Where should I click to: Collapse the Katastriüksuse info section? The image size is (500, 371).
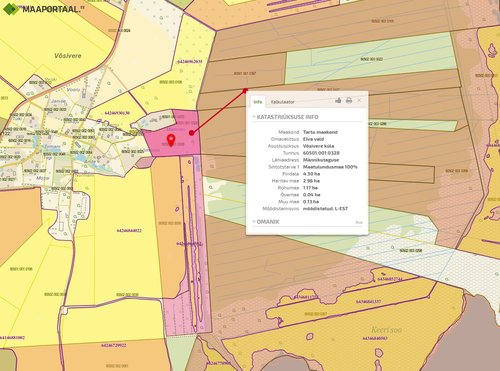click(254, 117)
